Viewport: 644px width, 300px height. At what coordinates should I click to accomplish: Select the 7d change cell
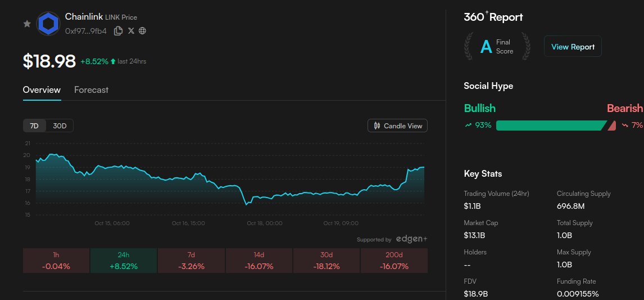click(192, 261)
